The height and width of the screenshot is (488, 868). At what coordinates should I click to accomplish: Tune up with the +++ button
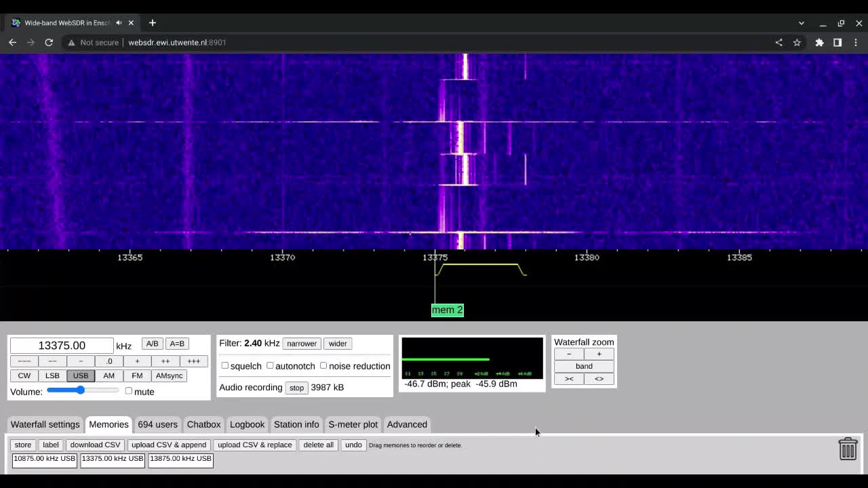coord(193,361)
